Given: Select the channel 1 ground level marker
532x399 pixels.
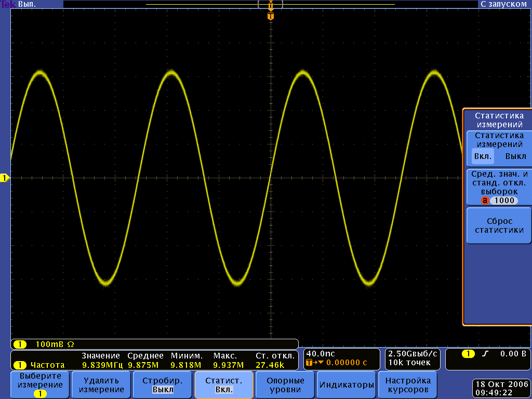Looking at the screenshot, I should pyautogui.click(x=5, y=178).
